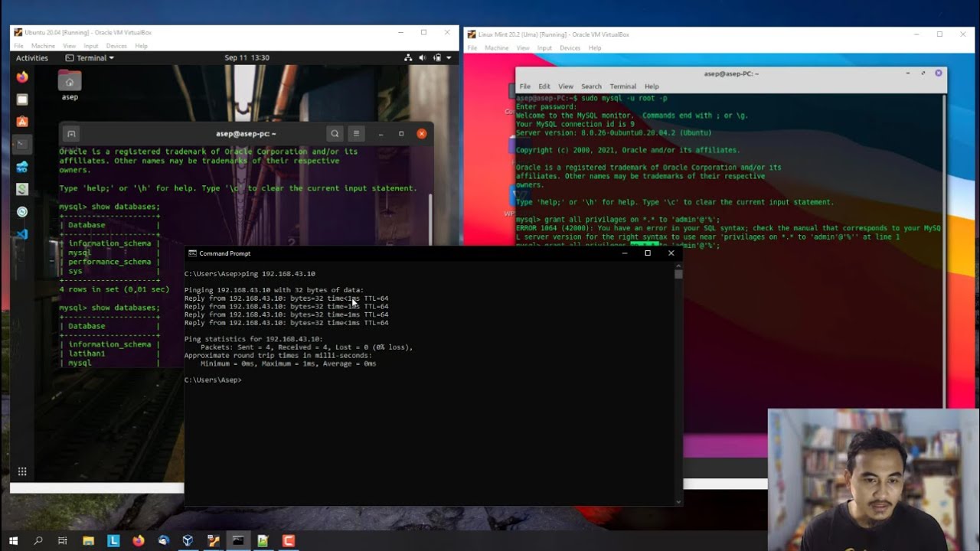Open the Devices menu in the Ubuntu VirtualBox window
Viewport: 980px width, 551px height.
pyautogui.click(x=116, y=47)
